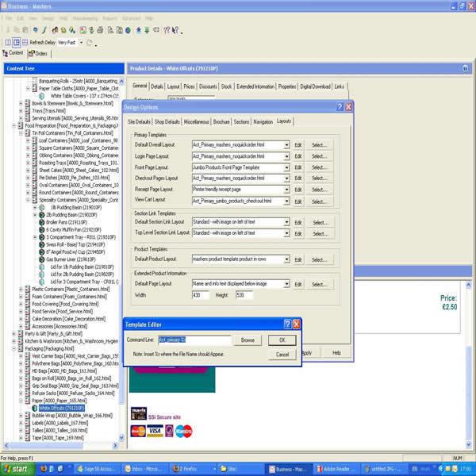Click Edit next to Login Page Layout
This screenshot has height=476, width=476.
298,156
